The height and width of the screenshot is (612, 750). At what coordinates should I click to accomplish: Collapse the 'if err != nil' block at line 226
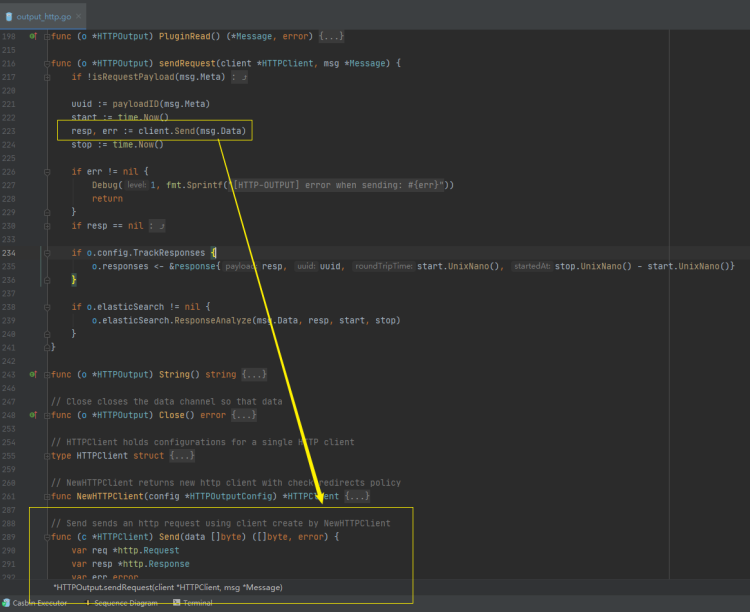[x=47, y=172]
